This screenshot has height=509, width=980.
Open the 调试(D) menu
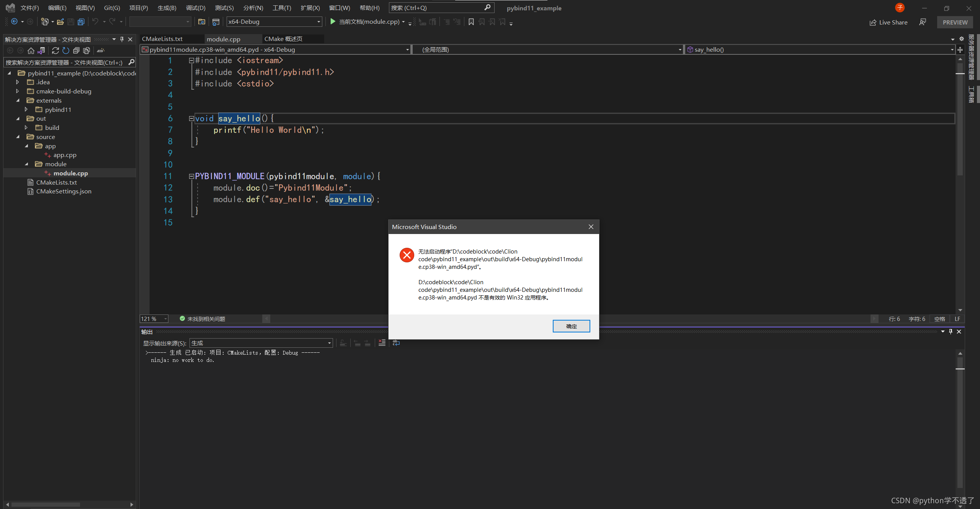[196, 8]
